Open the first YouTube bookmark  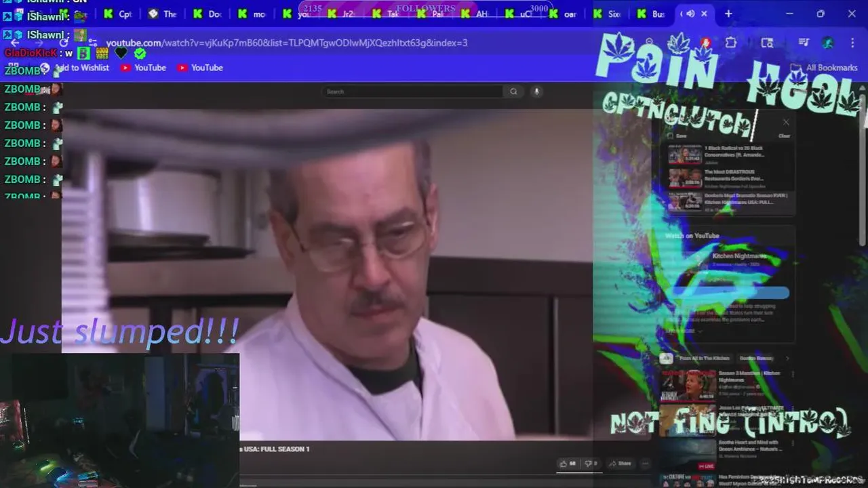coord(143,68)
